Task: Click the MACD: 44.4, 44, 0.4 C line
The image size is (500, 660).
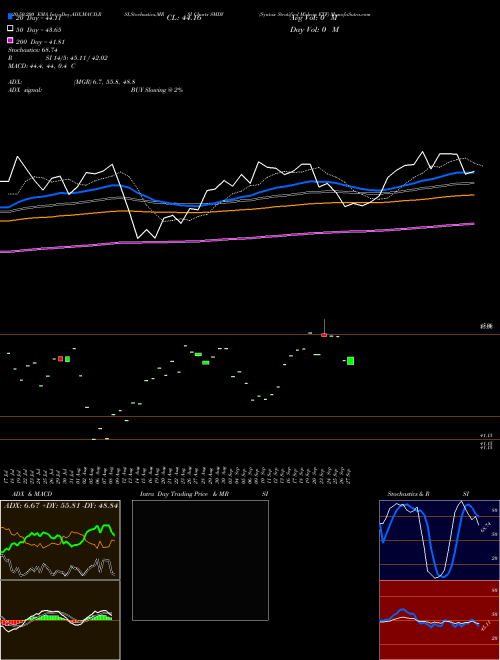Action: tap(42, 66)
